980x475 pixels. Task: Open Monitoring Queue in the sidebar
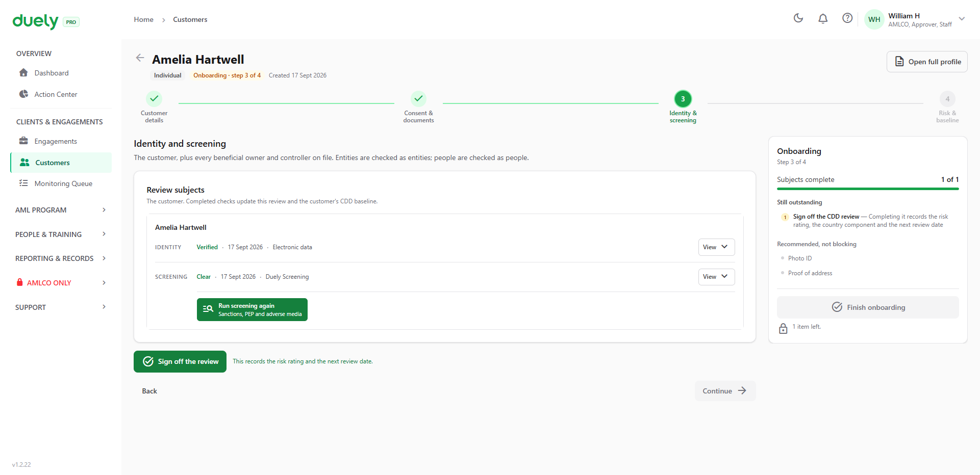coord(61,183)
